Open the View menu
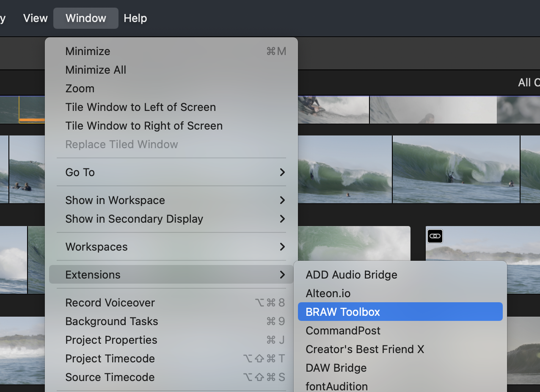The image size is (540, 392). (x=35, y=18)
